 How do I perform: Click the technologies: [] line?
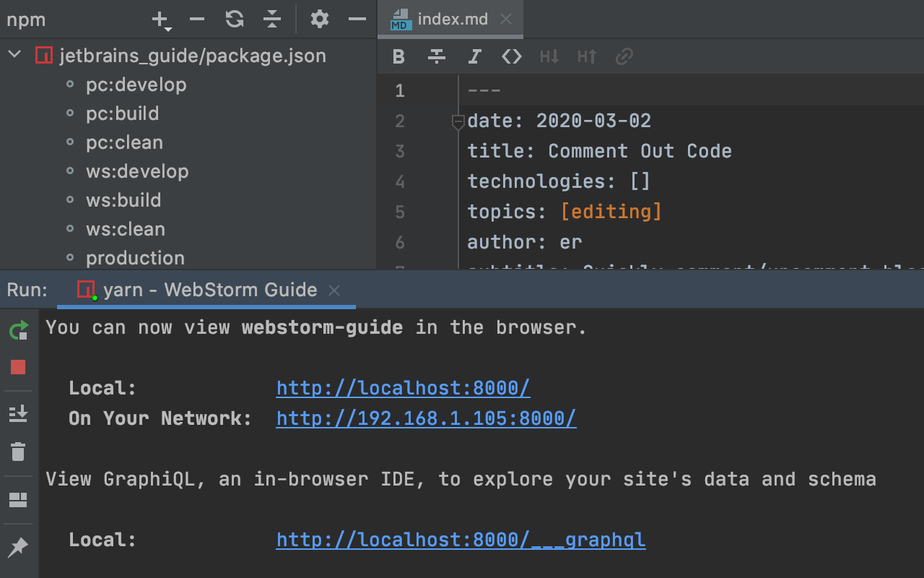(559, 181)
